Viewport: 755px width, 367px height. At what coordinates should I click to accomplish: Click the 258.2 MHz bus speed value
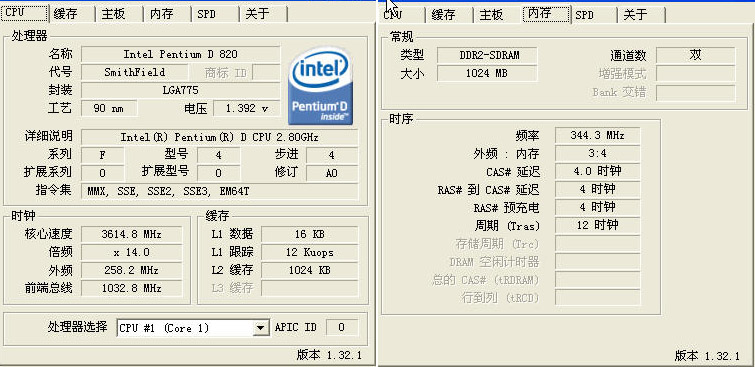click(x=131, y=270)
